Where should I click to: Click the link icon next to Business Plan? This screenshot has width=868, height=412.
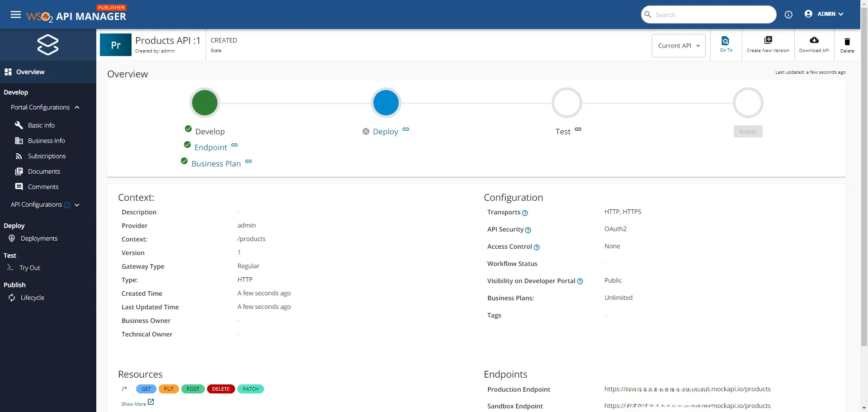248,161
